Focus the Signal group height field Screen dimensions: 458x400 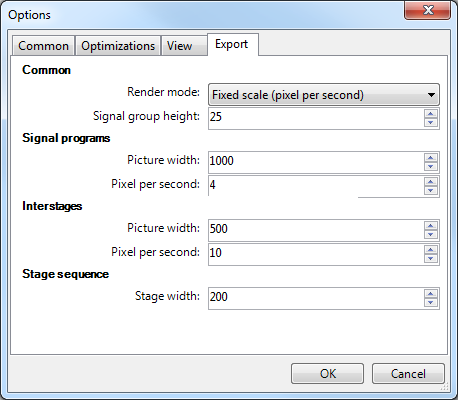point(316,118)
